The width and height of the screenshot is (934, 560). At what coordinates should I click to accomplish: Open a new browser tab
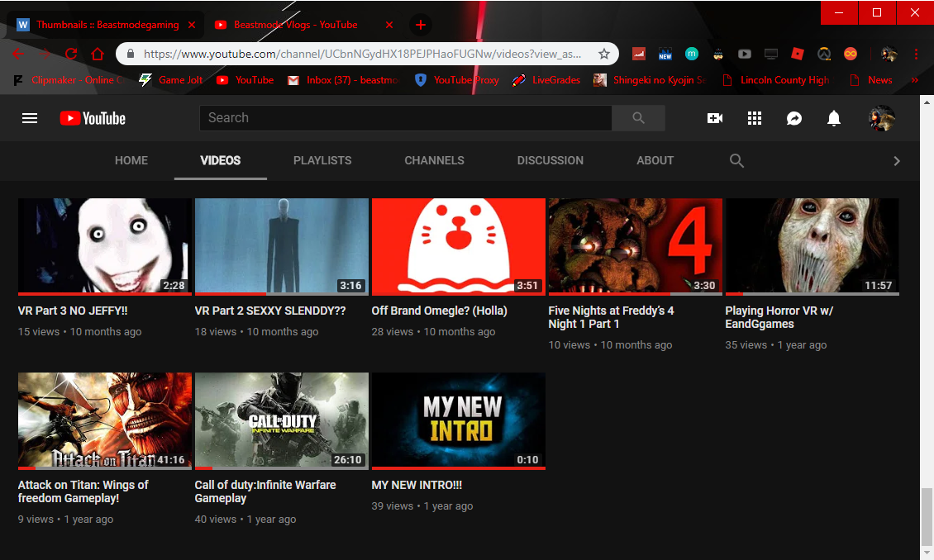click(421, 25)
